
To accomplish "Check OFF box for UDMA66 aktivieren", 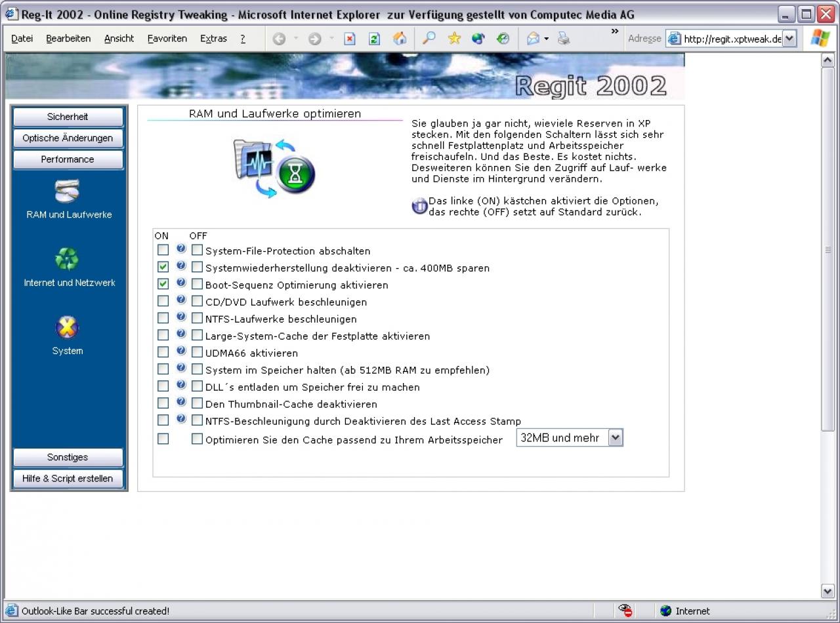I will click(x=197, y=352).
